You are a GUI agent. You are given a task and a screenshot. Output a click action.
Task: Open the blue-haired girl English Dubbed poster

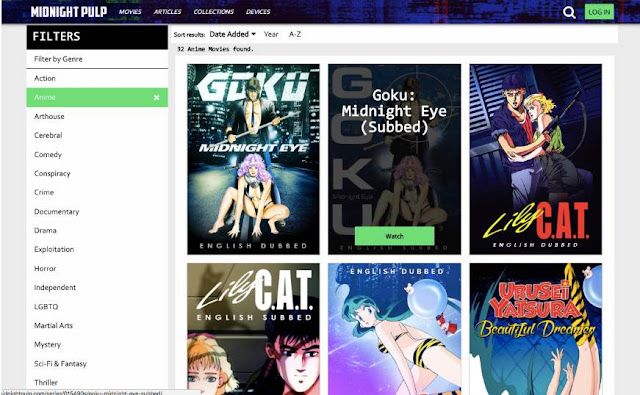[x=394, y=329]
